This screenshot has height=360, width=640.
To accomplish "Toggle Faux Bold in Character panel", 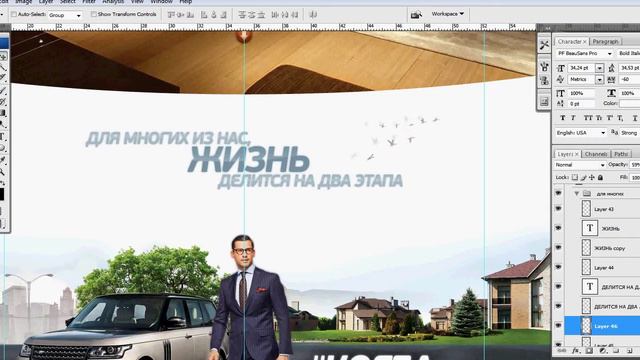I will coord(563,118).
